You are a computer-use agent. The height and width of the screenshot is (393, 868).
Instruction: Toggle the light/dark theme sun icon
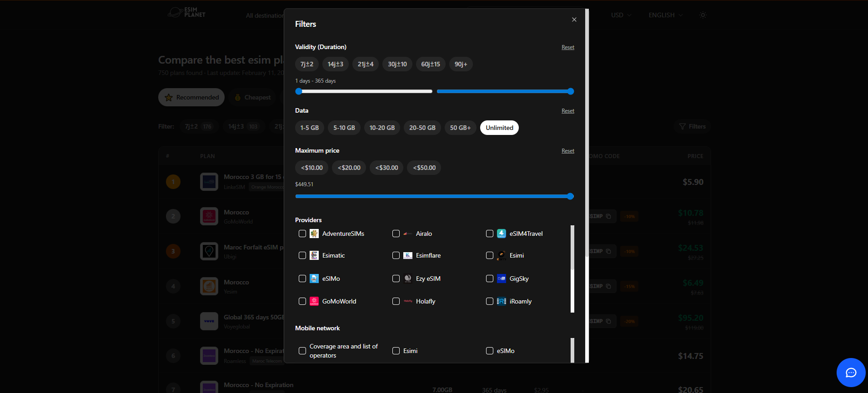coord(703,15)
